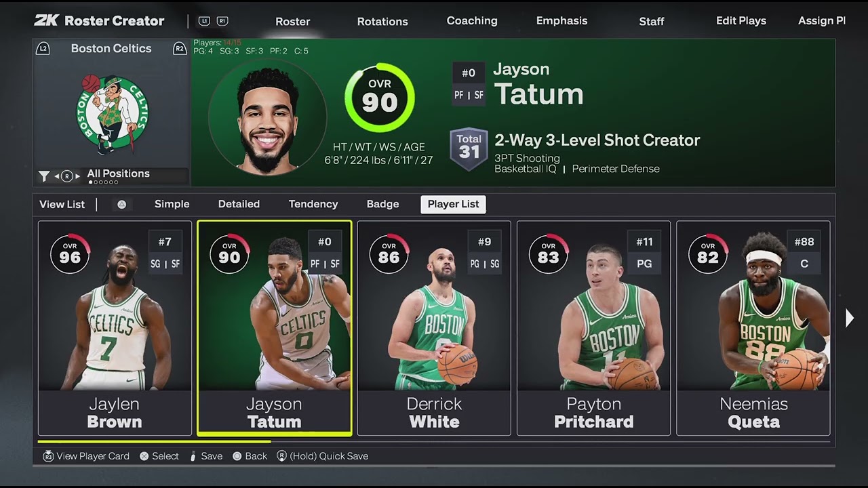Viewport: 868px width, 488px height.
Task: Click the (Hold) Quick Save prompt
Action: [329, 456]
